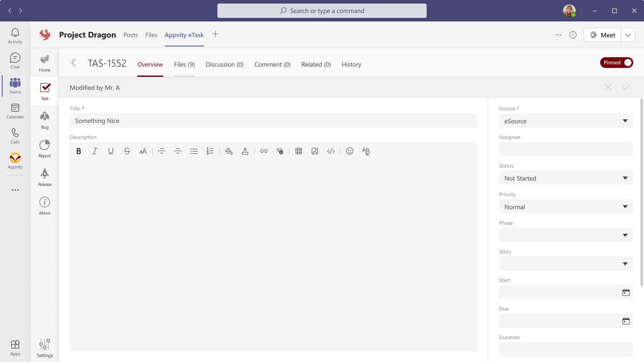The image size is (644, 362).
Task: Expand the Priority dropdown set to Normal
Action: click(566, 206)
